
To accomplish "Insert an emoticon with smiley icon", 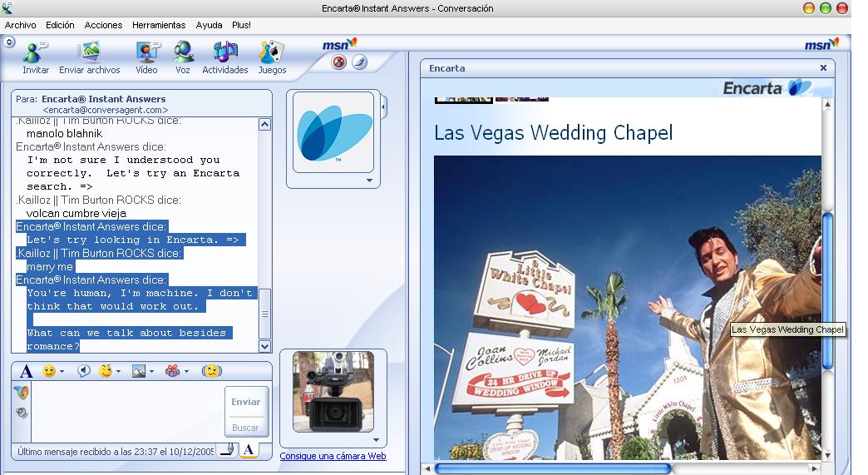I will coord(49,371).
